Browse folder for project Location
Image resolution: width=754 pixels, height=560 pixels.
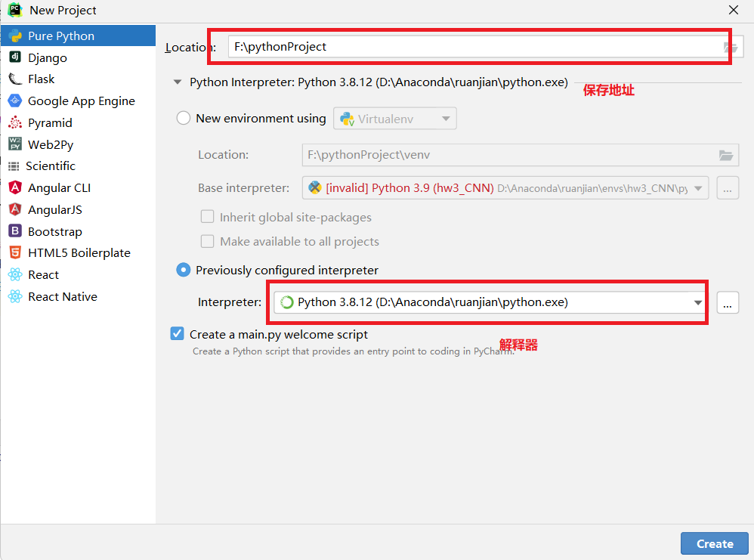pyautogui.click(x=731, y=47)
